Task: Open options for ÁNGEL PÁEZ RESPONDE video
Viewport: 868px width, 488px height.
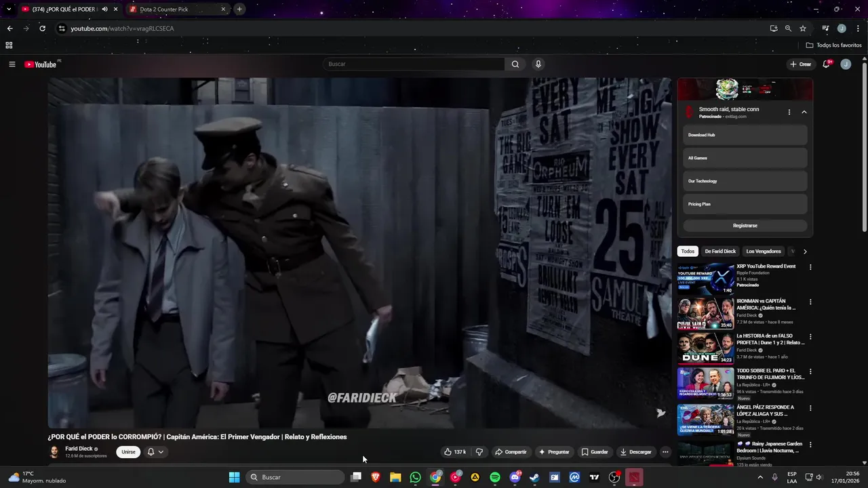Action: click(810, 408)
